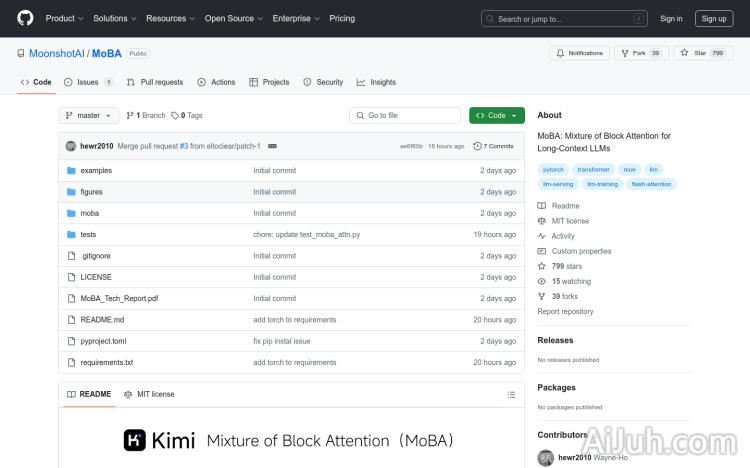The width and height of the screenshot is (750, 468).
Task: Open the examples folder
Action: pos(96,170)
